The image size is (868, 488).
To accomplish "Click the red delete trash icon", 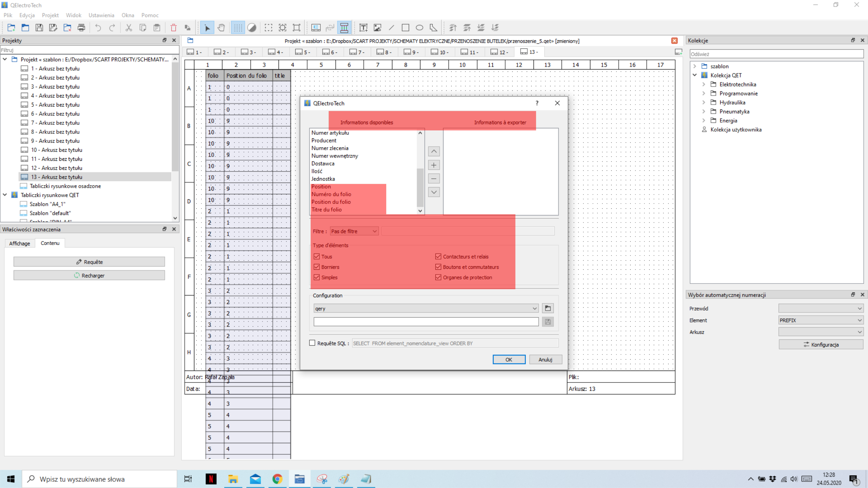I will (173, 28).
